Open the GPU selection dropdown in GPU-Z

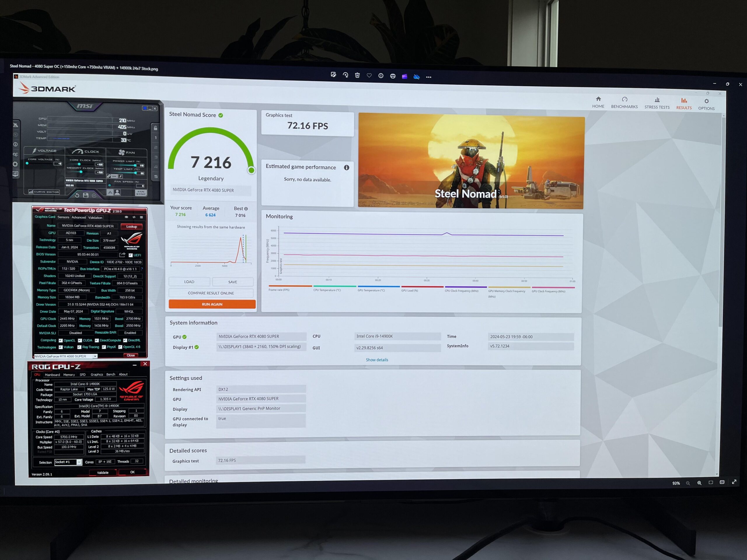(x=66, y=356)
